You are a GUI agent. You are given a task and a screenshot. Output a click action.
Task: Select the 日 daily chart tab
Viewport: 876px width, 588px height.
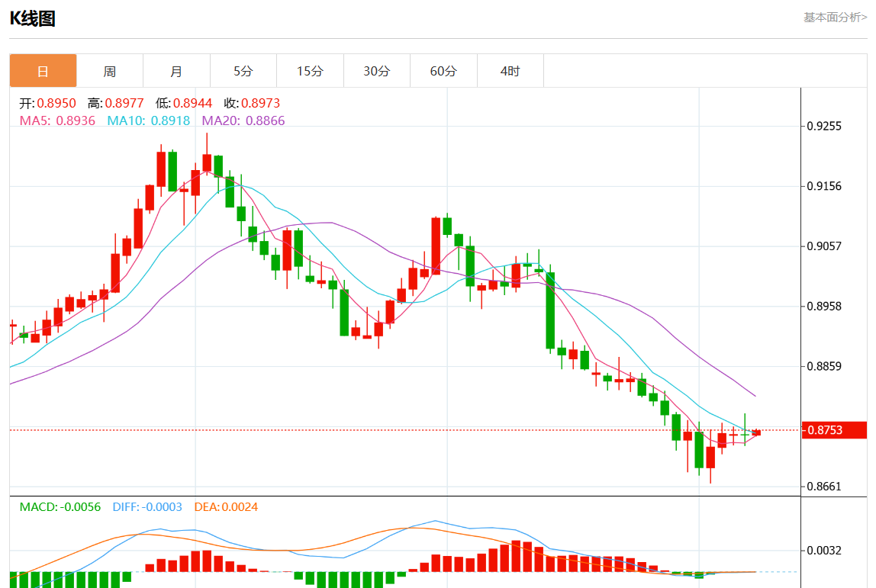tap(43, 71)
